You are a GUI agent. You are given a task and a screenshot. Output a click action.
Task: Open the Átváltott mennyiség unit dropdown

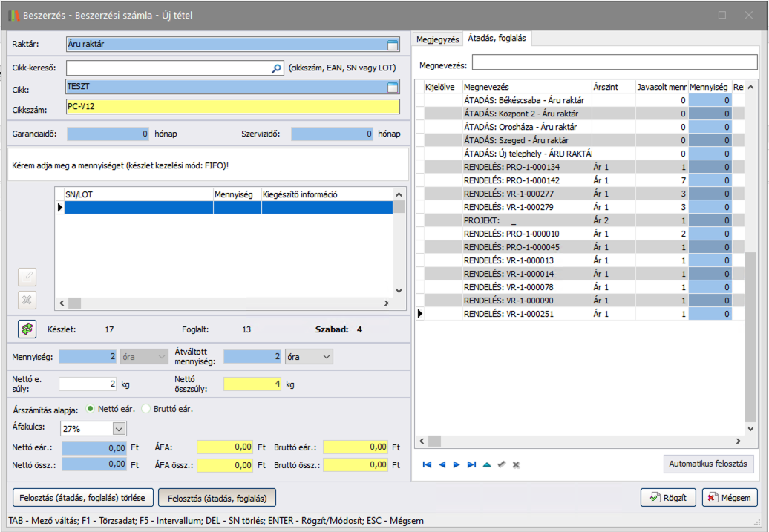pos(327,357)
